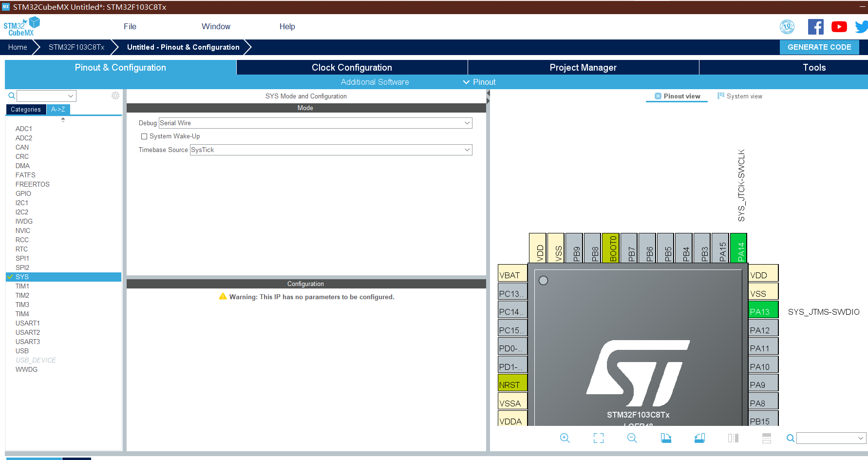Zoom in on the chip pinout
Image resolution: width=868 pixels, height=460 pixels.
[565, 438]
